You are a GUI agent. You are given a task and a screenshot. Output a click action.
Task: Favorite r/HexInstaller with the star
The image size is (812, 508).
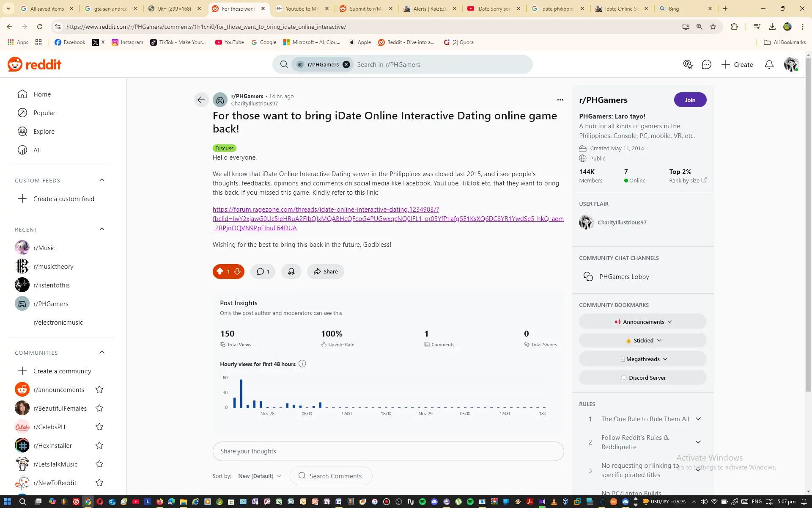coord(99,445)
